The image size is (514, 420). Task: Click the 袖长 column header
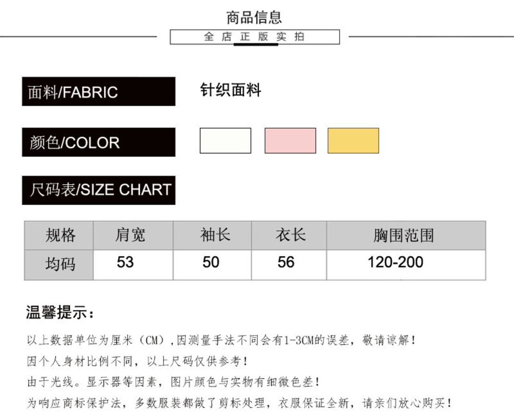[x=215, y=235]
